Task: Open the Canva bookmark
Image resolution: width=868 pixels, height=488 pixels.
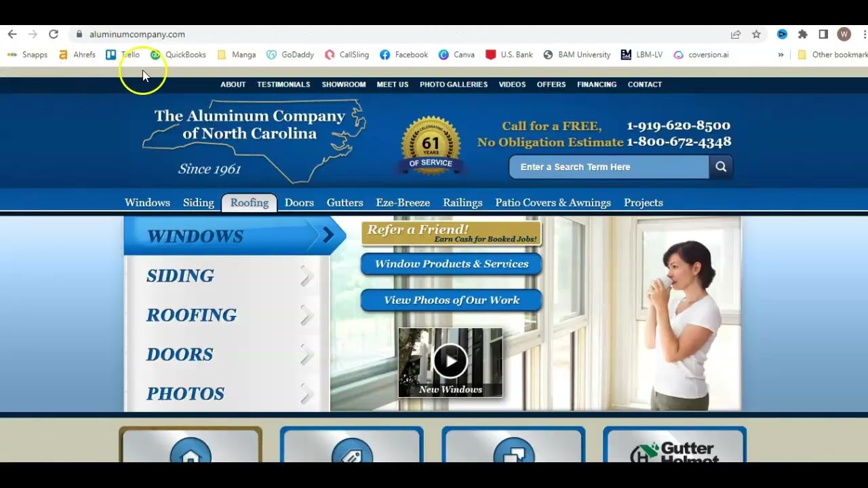Action: click(x=456, y=54)
